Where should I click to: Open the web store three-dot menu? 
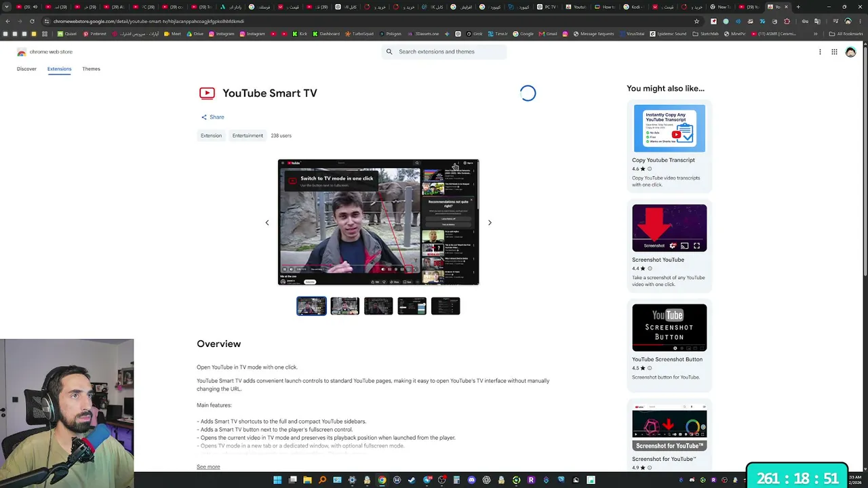pos(820,52)
